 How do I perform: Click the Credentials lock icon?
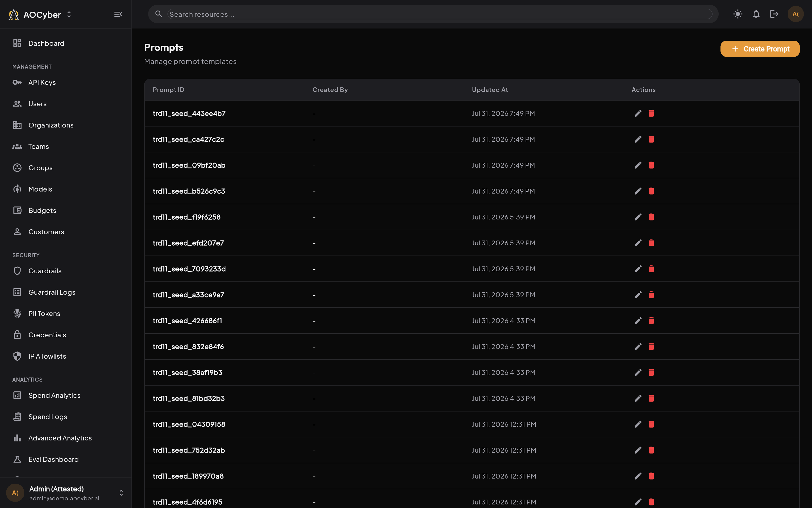17,335
